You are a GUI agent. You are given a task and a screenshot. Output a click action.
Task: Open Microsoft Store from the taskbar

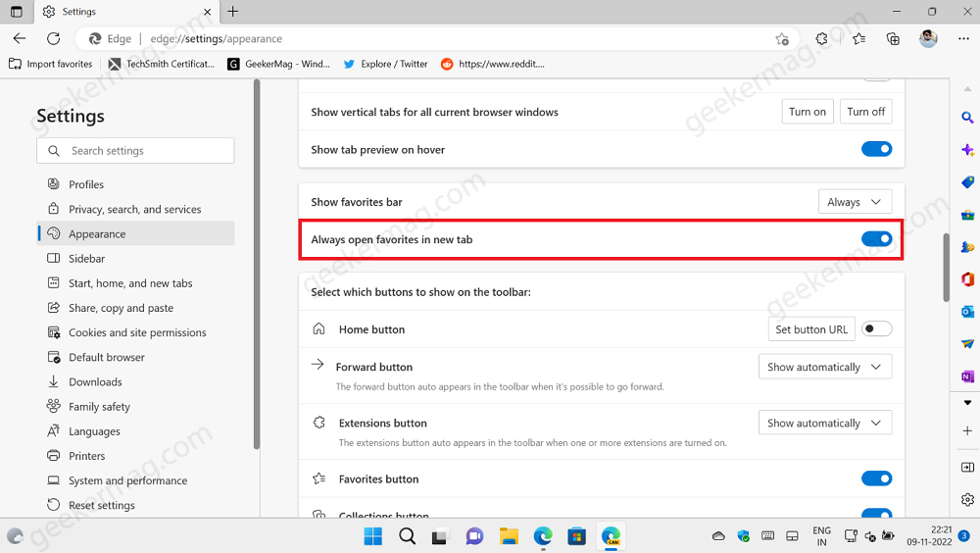pyautogui.click(x=576, y=536)
